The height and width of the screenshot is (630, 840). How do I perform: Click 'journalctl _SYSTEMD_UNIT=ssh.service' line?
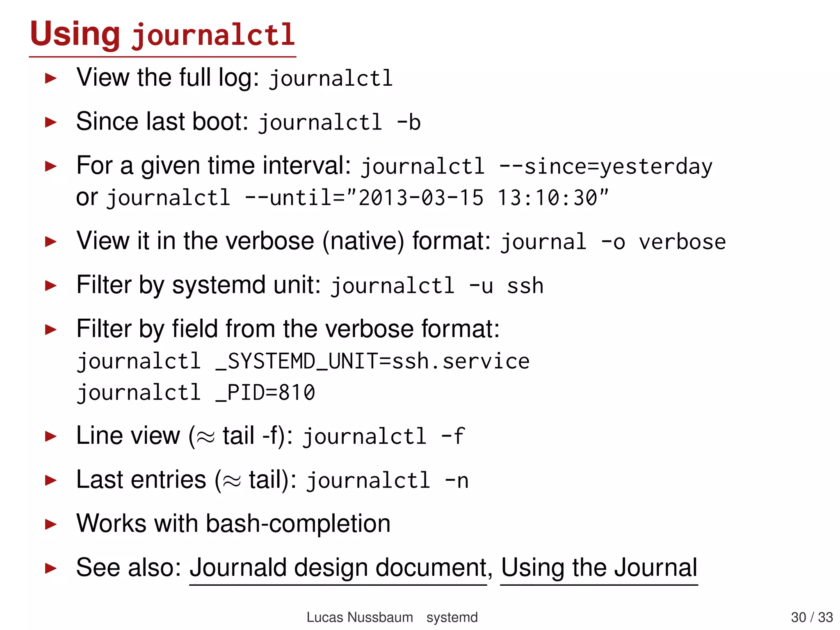pyautogui.click(x=304, y=362)
